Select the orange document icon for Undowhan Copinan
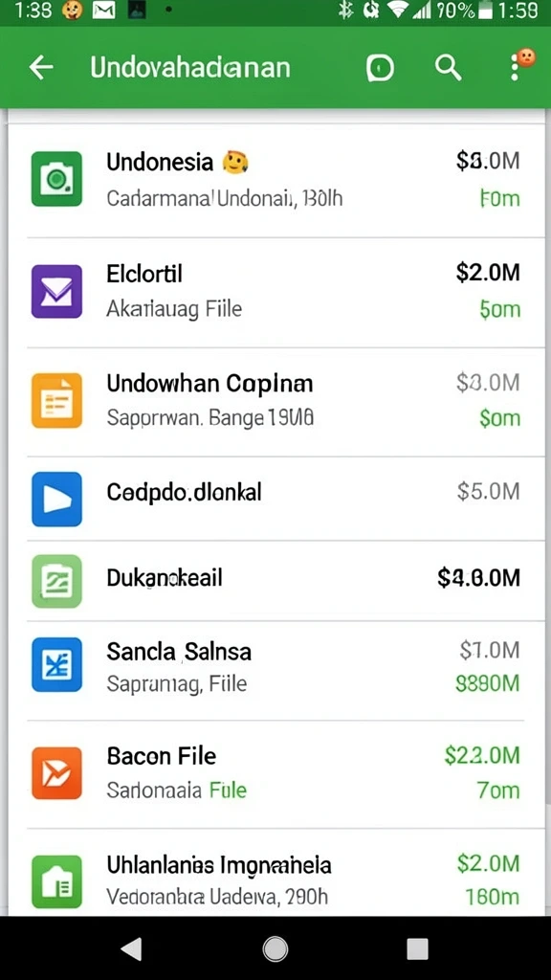 [56, 401]
